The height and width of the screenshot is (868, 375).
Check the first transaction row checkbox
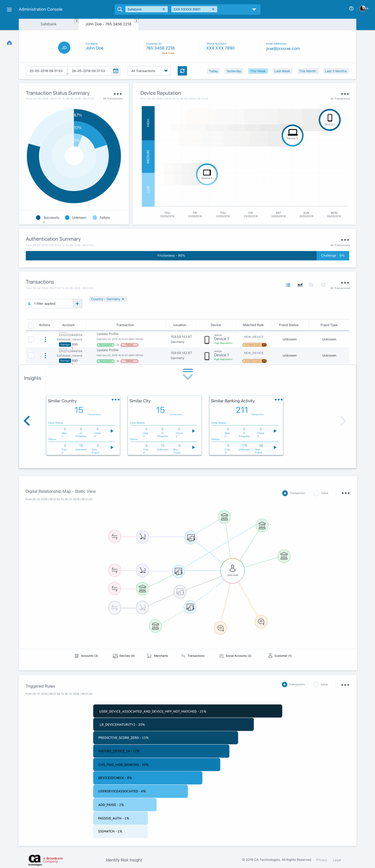(31, 339)
